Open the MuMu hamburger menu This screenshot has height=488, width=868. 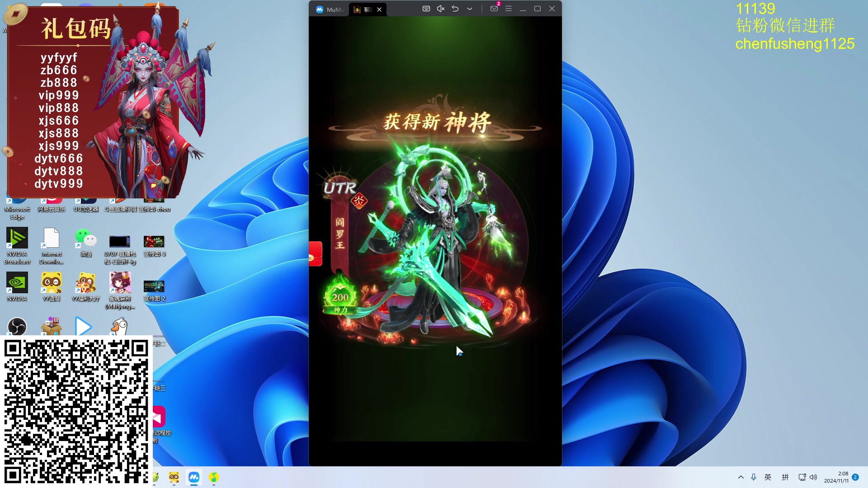509,9
